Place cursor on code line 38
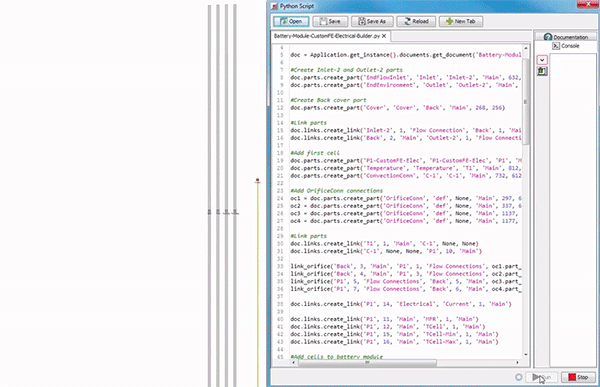 click(x=401, y=304)
